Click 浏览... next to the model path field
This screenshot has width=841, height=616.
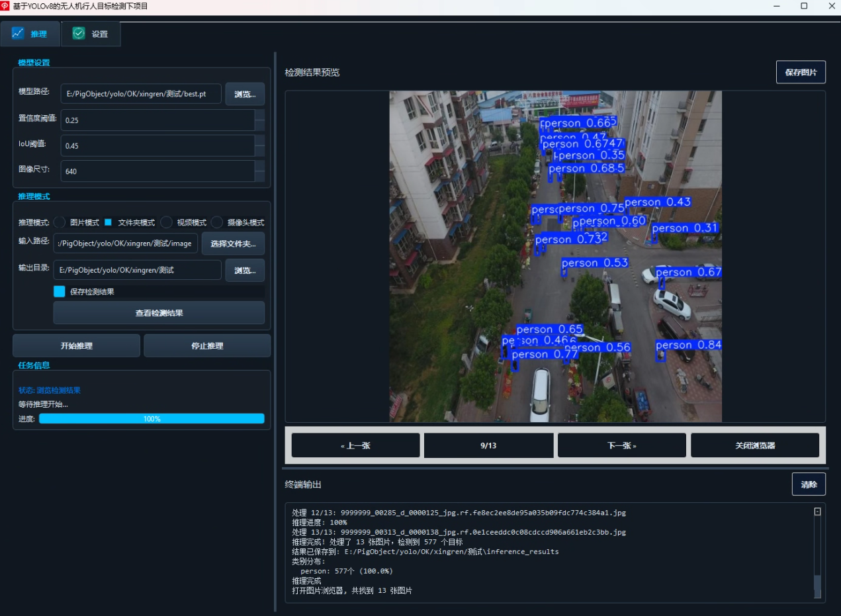[x=244, y=93]
